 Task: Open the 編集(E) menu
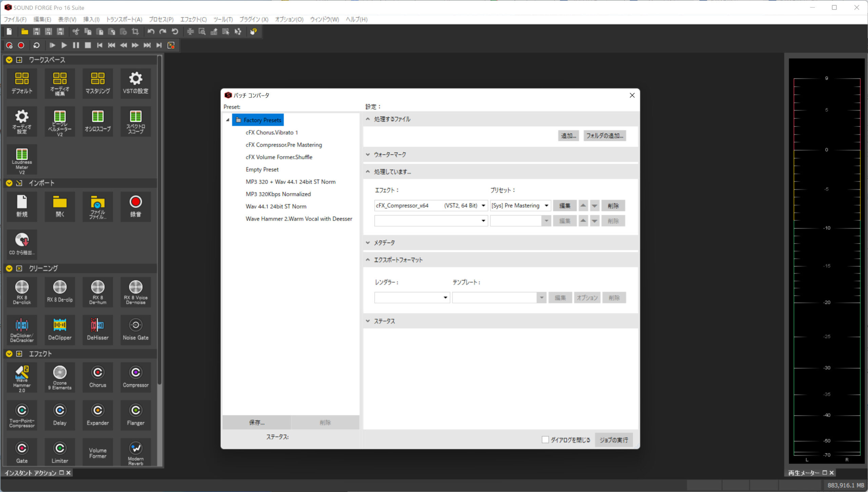pyautogui.click(x=42, y=19)
